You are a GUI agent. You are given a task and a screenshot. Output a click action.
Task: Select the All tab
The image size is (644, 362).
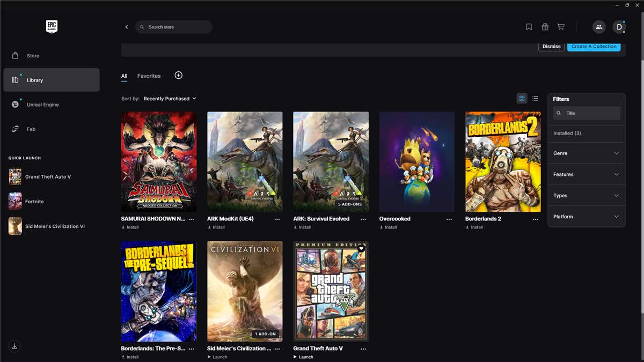point(124,76)
